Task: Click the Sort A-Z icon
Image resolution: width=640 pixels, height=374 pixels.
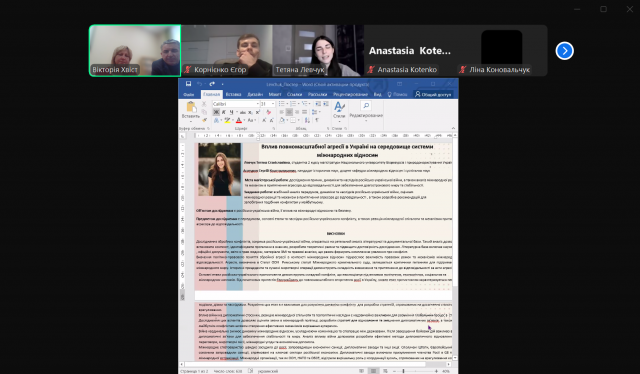Action: coord(307,120)
